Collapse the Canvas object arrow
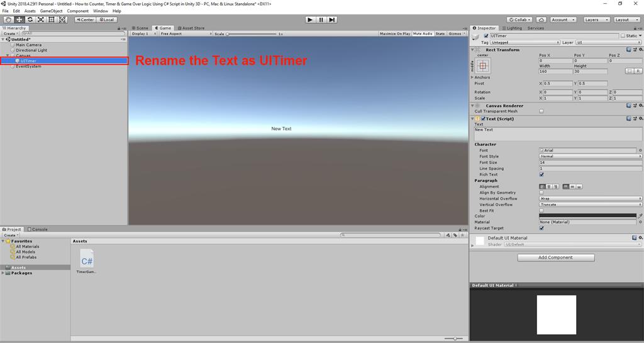Image resolution: width=644 pixels, height=343 pixels. tap(8, 55)
